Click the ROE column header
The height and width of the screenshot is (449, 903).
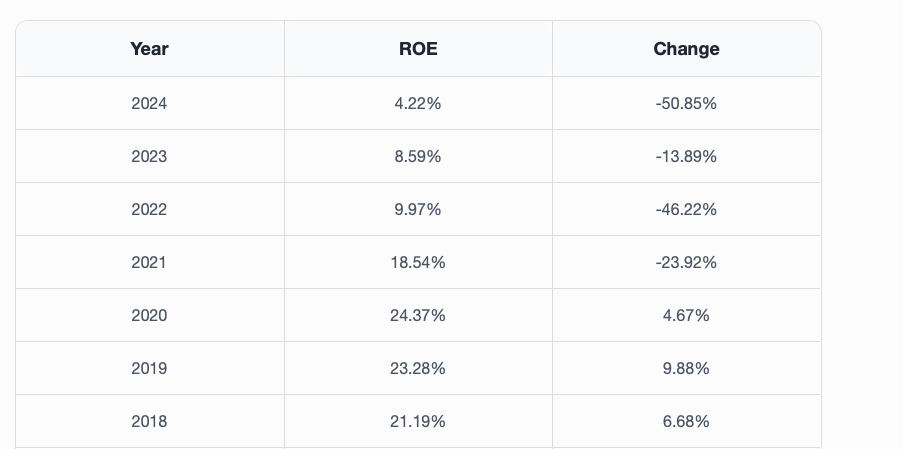click(x=418, y=49)
